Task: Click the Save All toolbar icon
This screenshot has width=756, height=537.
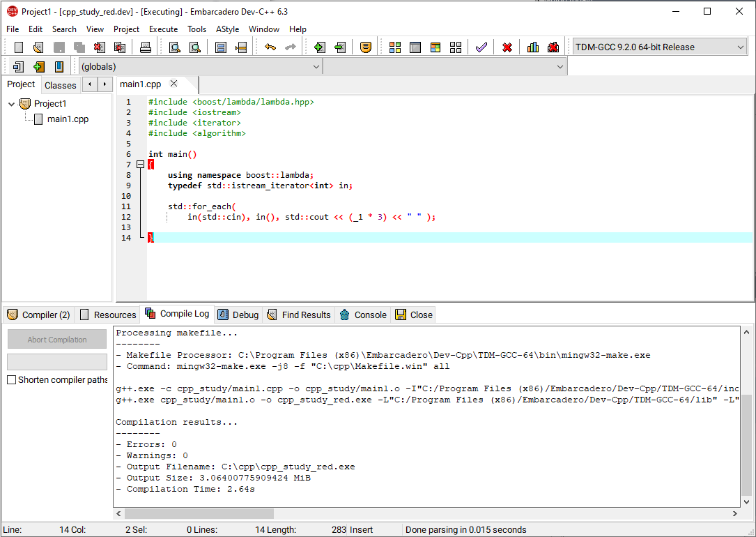Action: 79,47
